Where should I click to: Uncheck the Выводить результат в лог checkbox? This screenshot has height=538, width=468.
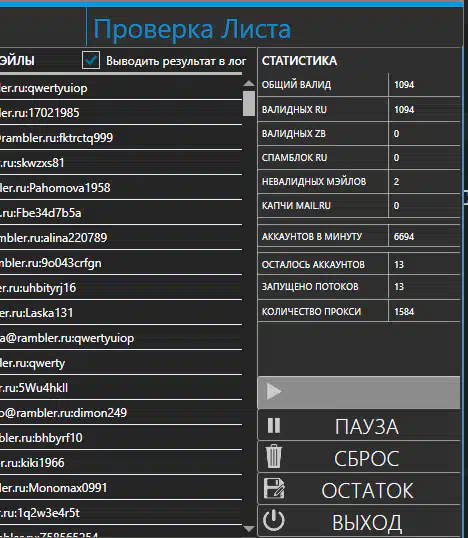pyautogui.click(x=91, y=60)
